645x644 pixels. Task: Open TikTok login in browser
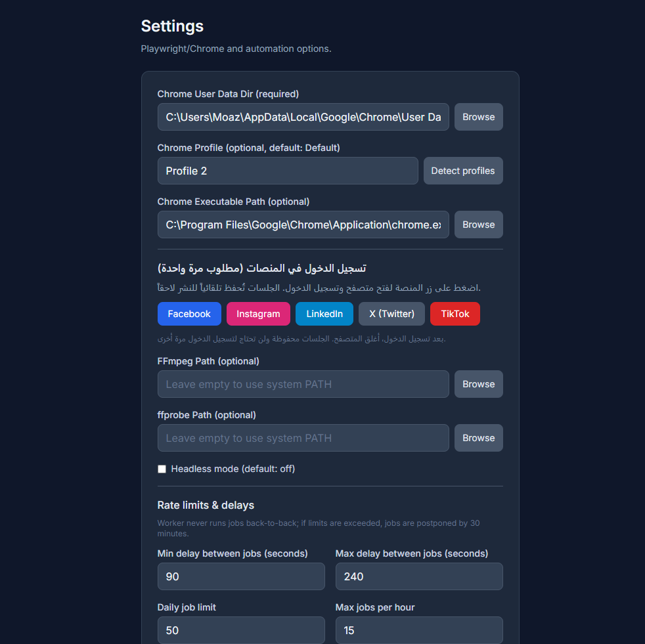click(x=455, y=314)
